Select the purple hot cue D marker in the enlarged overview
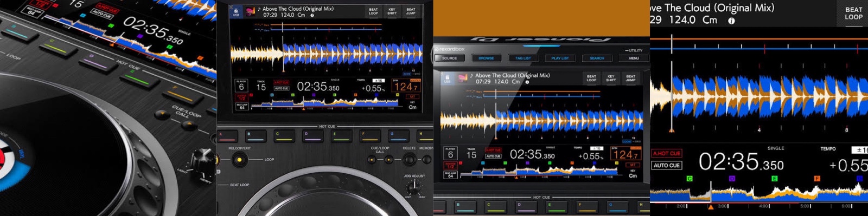 732,178
